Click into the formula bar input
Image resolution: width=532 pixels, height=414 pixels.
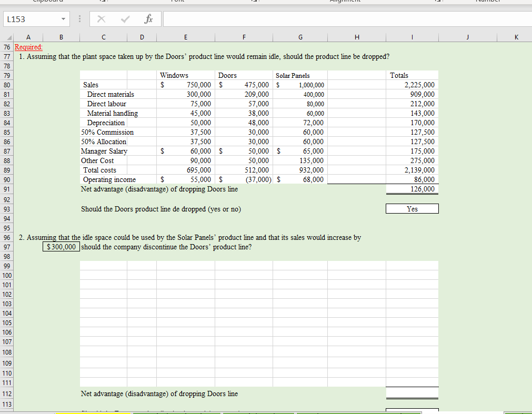(347, 19)
